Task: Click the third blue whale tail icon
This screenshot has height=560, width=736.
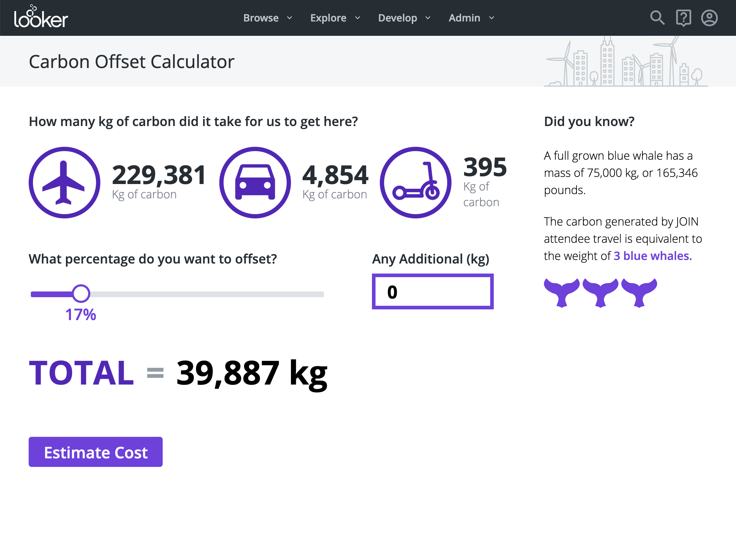Action: tap(639, 292)
